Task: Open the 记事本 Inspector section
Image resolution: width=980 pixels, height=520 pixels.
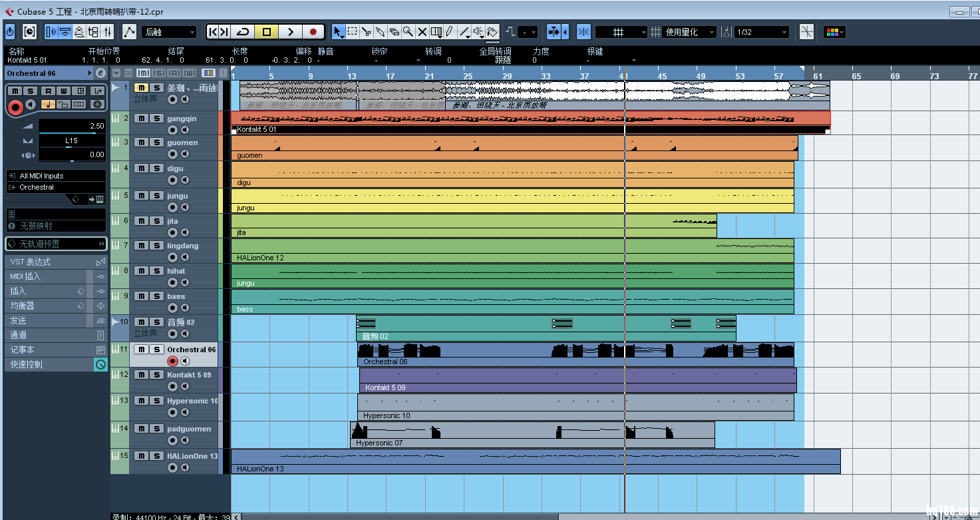Action: click(56, 350)
